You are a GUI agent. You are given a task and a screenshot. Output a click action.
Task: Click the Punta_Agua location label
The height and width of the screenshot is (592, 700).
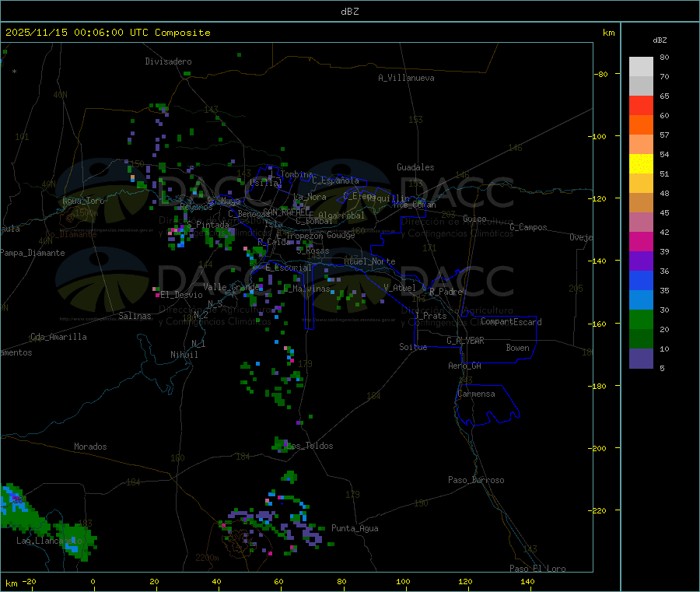point(355,528)
